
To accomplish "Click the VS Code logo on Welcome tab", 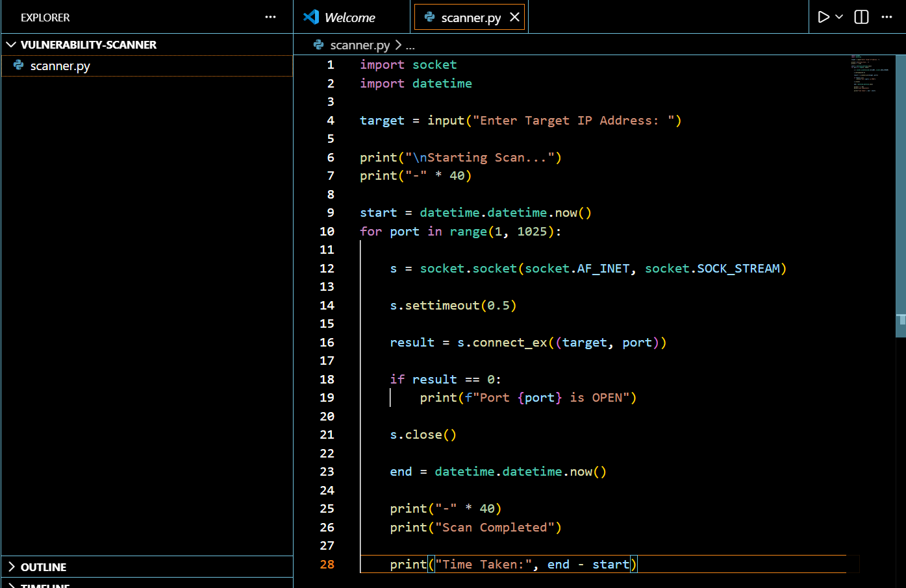I will (x=311, y=17).
